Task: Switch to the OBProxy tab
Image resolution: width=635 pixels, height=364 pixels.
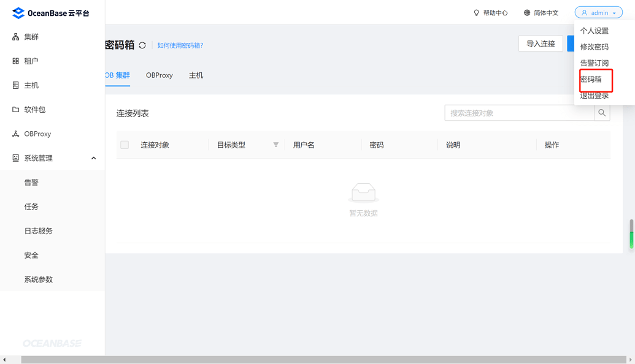Action: [159, 75]
